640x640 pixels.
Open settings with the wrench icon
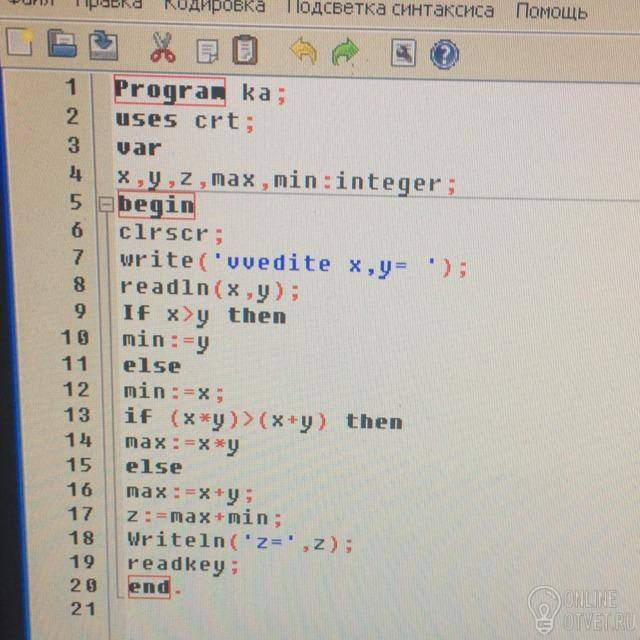coord(404,53)
